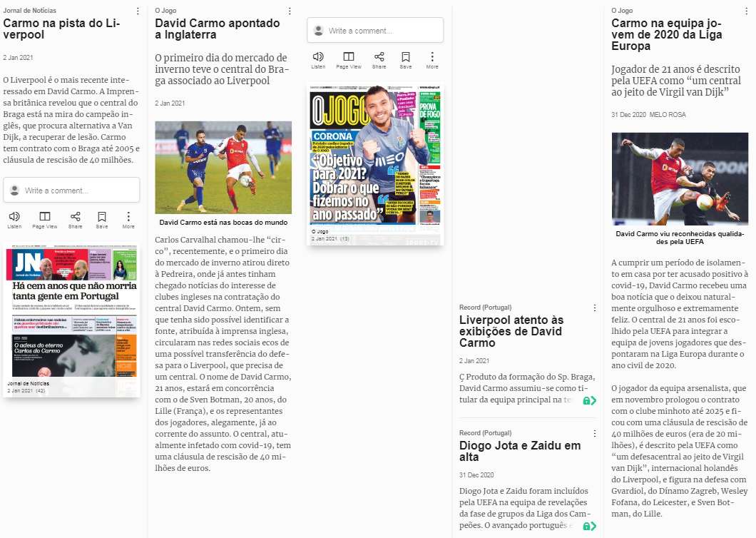Open Page View above O Jogo cover
Viewport: 756px width, 538px height.
[348, 57]
